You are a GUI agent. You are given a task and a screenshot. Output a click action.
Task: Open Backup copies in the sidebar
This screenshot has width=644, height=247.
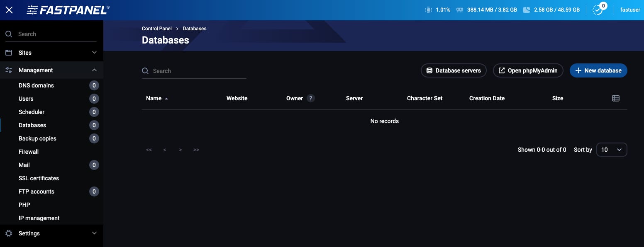coord(37,138)
